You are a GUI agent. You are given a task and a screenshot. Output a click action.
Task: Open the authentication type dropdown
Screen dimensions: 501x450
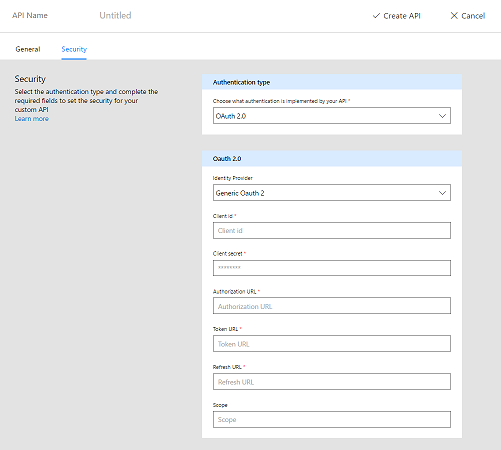[332, 116]
